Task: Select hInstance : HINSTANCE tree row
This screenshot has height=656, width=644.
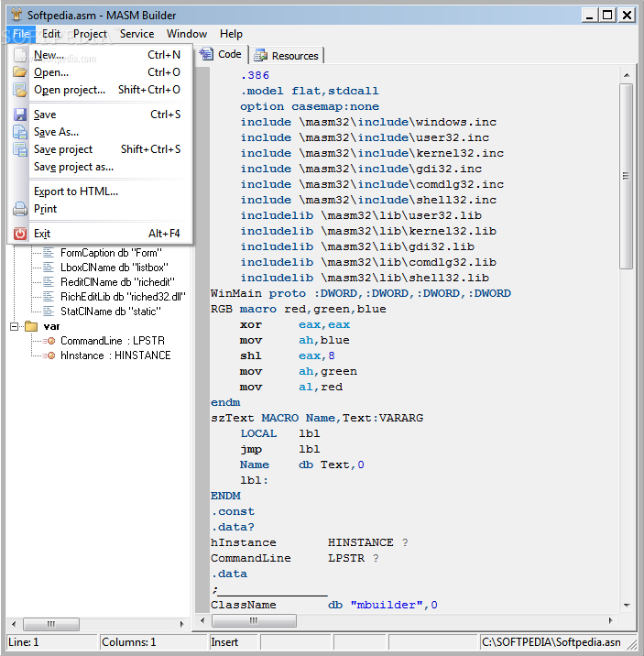Action: (115, 355)
